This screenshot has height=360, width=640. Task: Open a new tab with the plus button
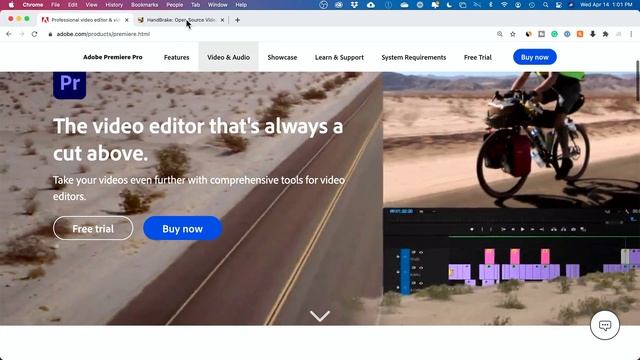(237, 20)
